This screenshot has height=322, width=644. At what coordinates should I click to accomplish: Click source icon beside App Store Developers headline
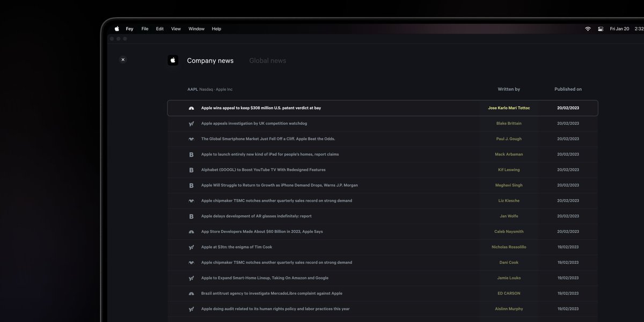(191, 232)
